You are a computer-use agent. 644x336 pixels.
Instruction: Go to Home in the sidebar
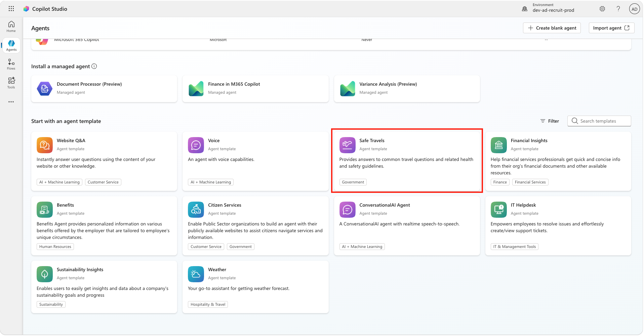pos(11,27)
